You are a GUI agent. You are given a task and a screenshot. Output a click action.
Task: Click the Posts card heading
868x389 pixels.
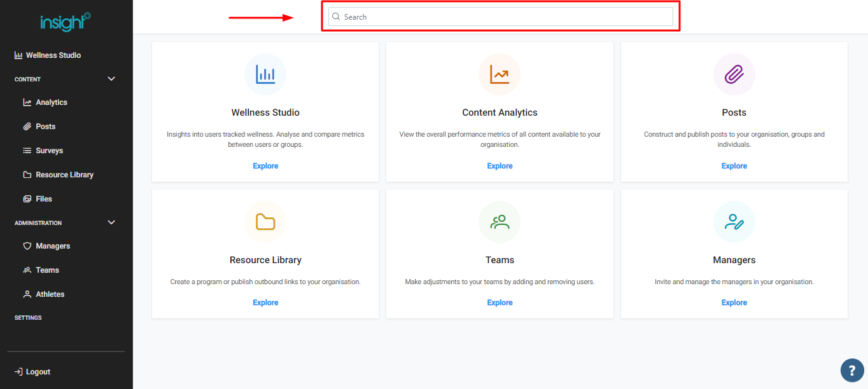click(x=734, y=113)
